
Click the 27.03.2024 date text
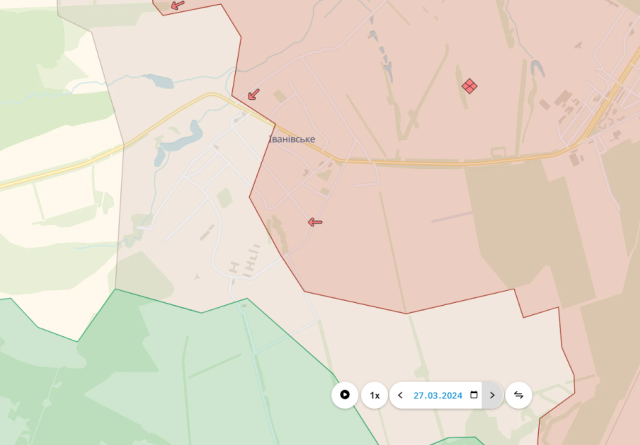437,395
